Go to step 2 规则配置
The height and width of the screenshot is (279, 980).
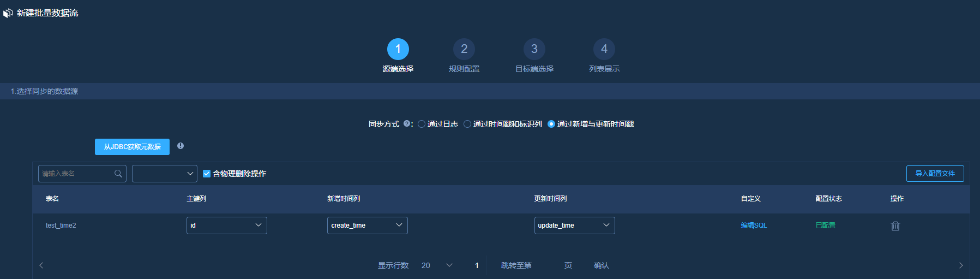tap(464, 49)
